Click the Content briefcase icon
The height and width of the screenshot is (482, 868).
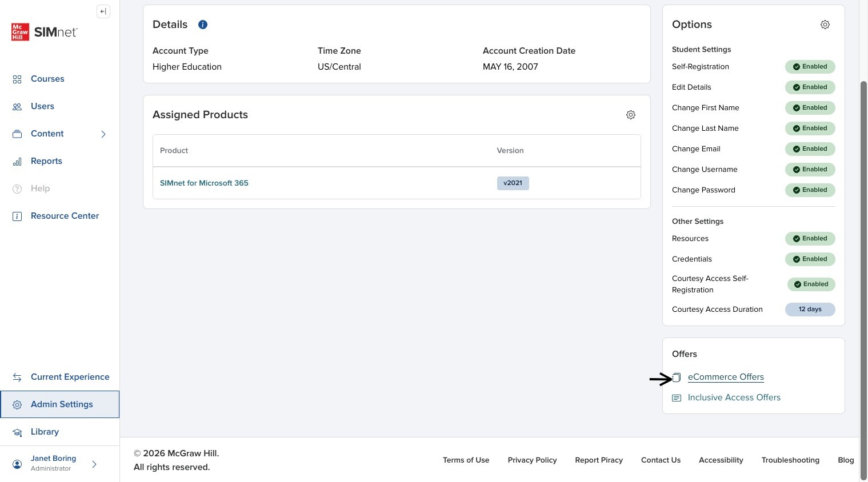[x=17, y=134]
